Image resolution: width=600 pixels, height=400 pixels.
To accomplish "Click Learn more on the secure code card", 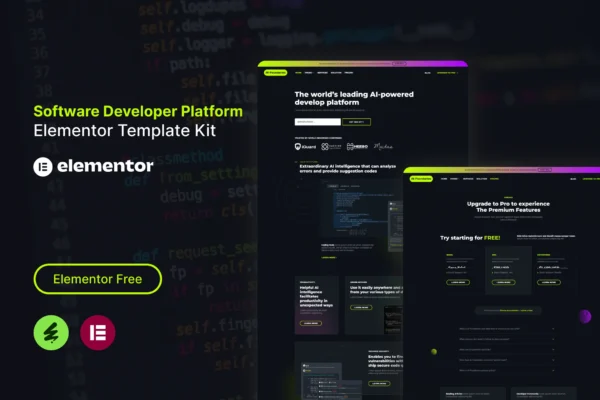I will [x=379, y=383].
